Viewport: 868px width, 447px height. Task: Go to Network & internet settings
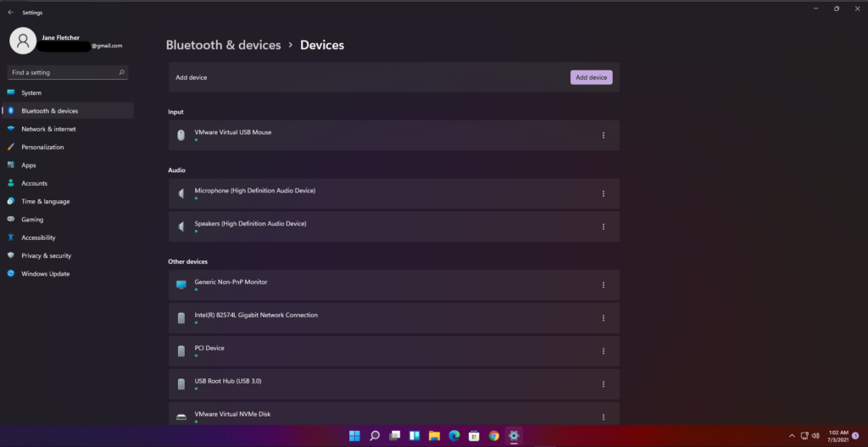(x=68, y=129)
